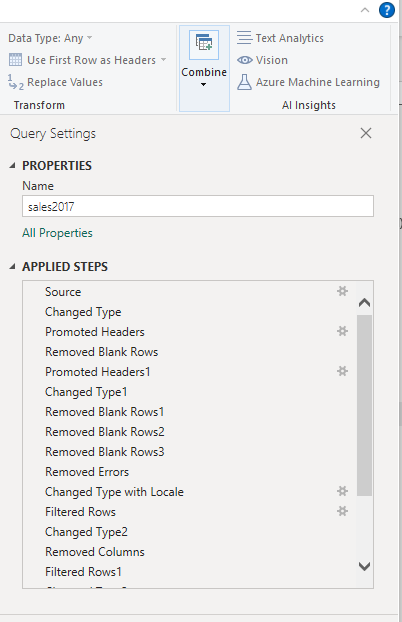Open the All Properties link
Viewport: 402px width, 622px height.
click(x=57, y=233)
